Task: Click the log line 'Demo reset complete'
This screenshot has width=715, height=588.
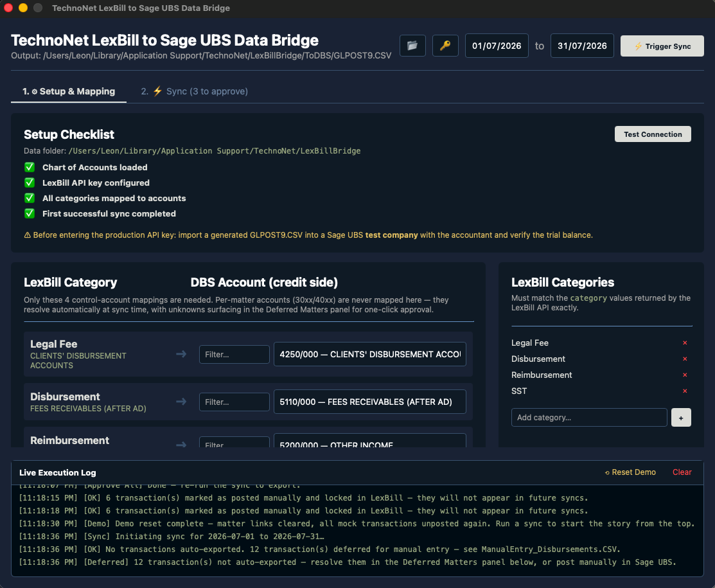Action: tap(357, 524)
